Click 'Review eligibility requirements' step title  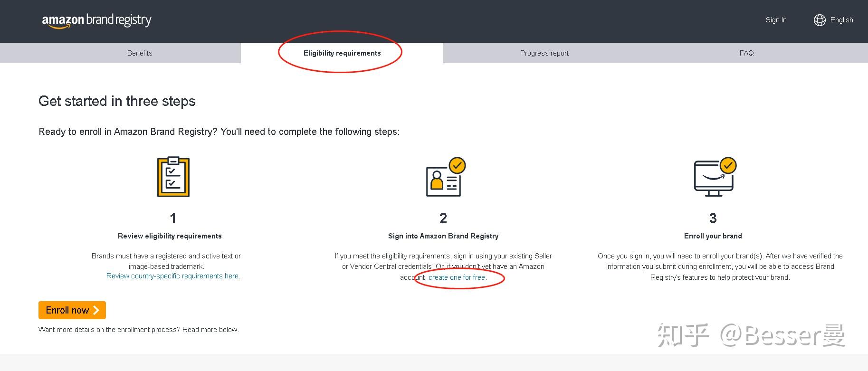click(x=170, y=236)
